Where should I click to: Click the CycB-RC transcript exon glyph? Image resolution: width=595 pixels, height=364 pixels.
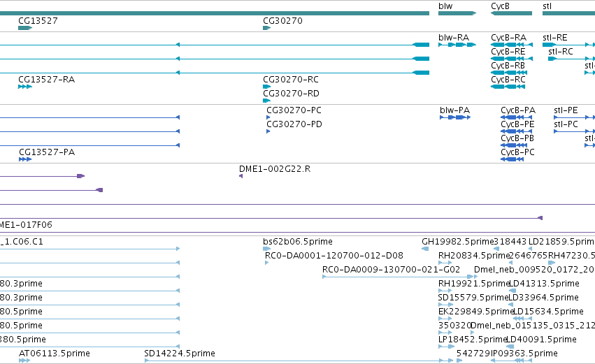508,87
